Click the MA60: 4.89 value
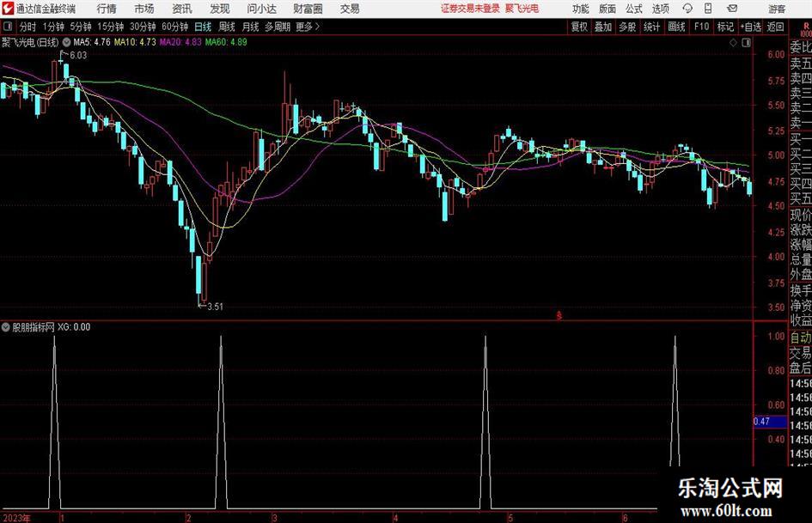 point(226,42)
